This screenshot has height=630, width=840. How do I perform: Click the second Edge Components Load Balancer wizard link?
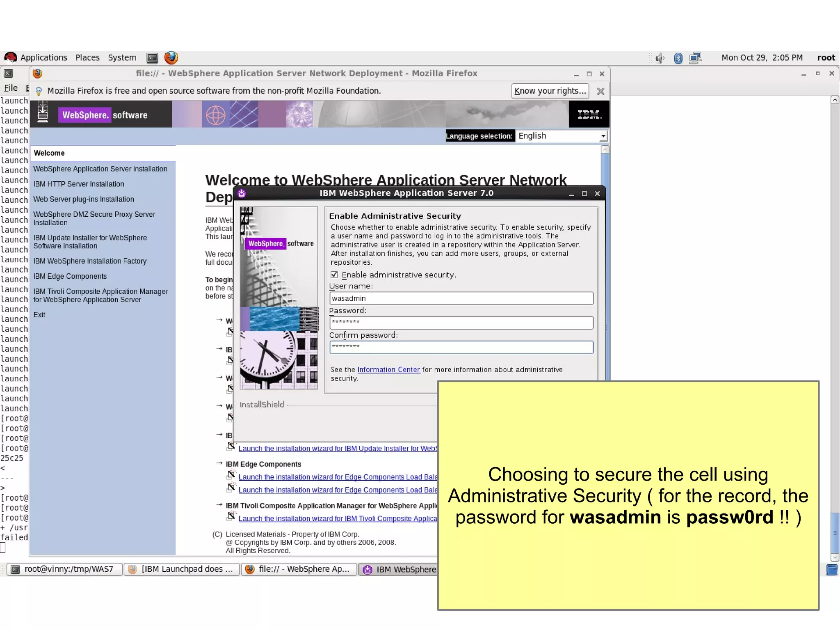[338, 490]
